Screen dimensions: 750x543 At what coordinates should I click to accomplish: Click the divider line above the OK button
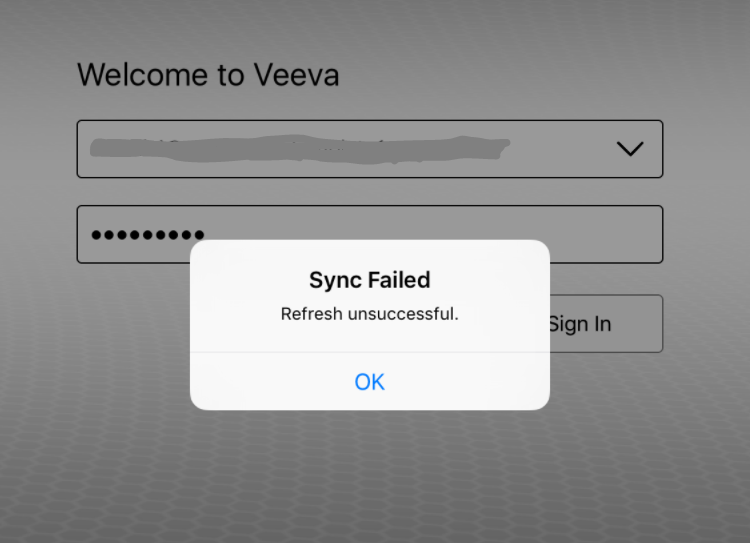pyautogui.click(x=369, y=352)
